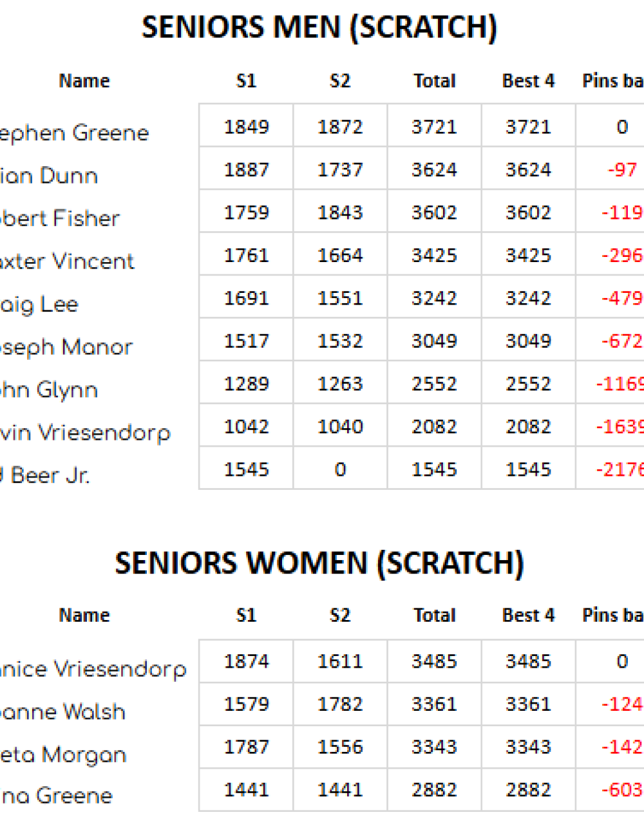Select John Glynn's S2 score 1263
Screen dimensions: 644x817
point(340,384)
